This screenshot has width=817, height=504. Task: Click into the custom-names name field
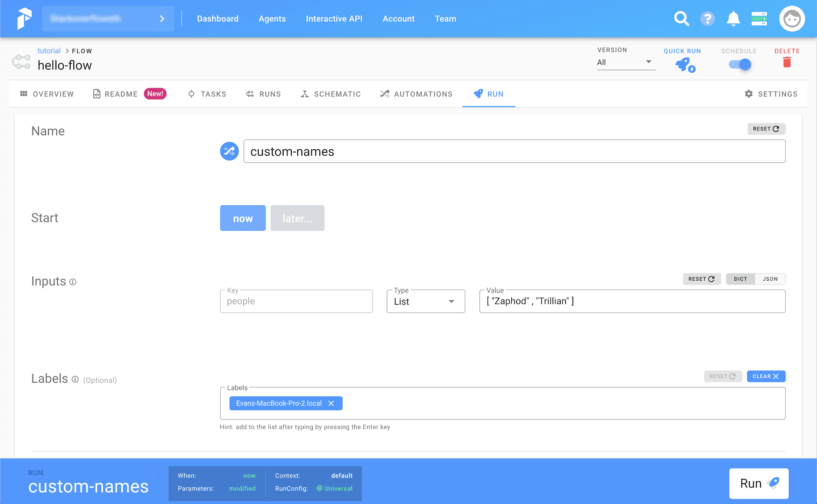click(x=514, y=151)
